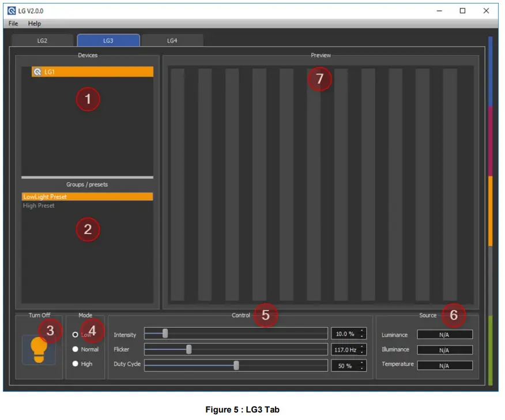Viewport: 505px width, 420px height.
Task: Select the Normal mode radio button
Action: tap(75, 349)
